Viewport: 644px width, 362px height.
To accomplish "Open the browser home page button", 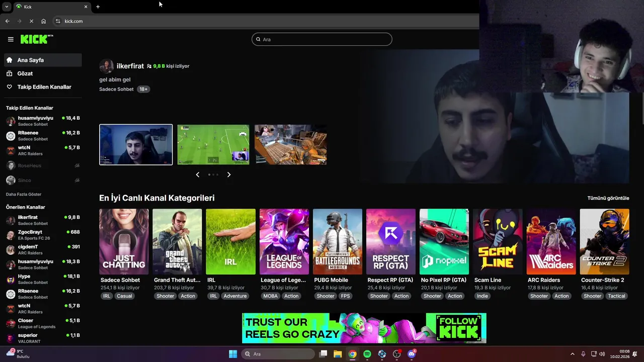I will click(43, 21).
